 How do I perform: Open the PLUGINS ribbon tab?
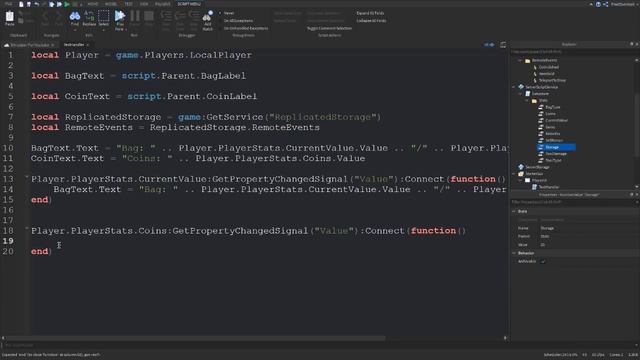coord(162,4)
